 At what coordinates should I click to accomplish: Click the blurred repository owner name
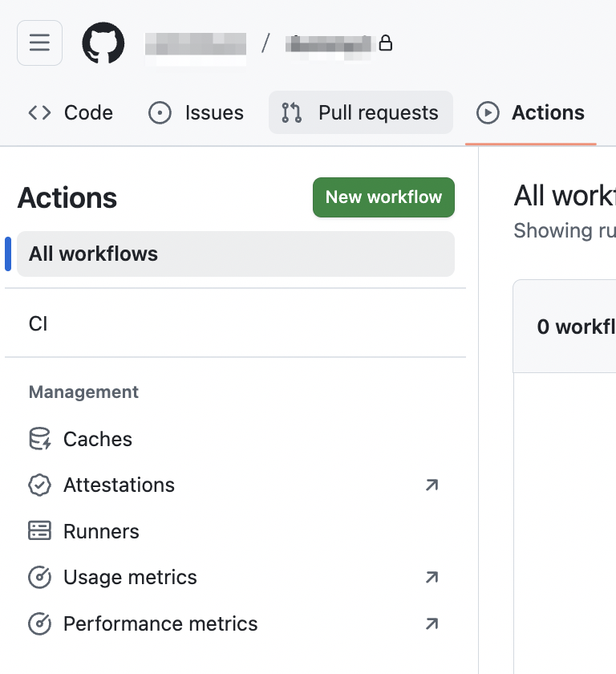click(196, 43)
